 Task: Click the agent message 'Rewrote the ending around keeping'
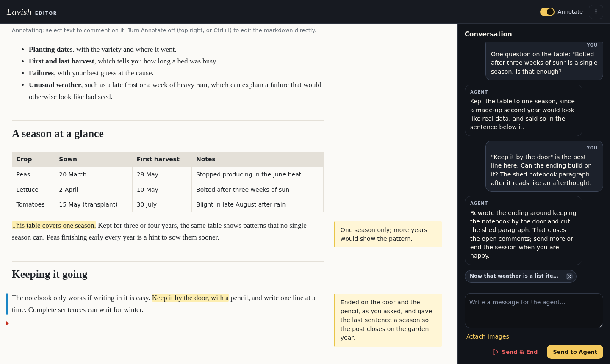524,230
